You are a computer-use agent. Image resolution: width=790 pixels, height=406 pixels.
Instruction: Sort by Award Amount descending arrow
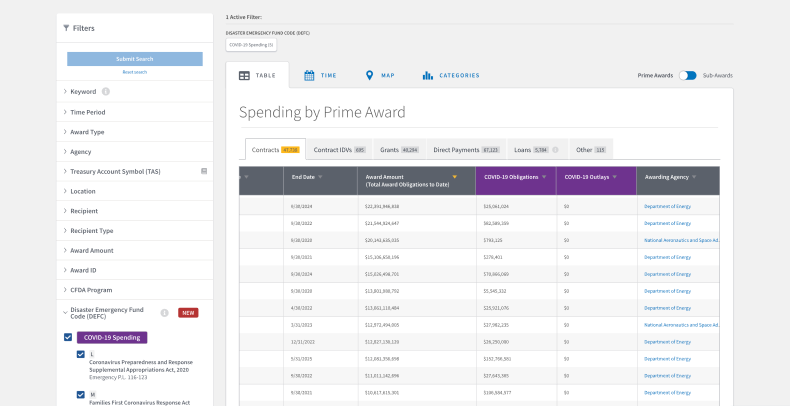(x=455, y=177)
